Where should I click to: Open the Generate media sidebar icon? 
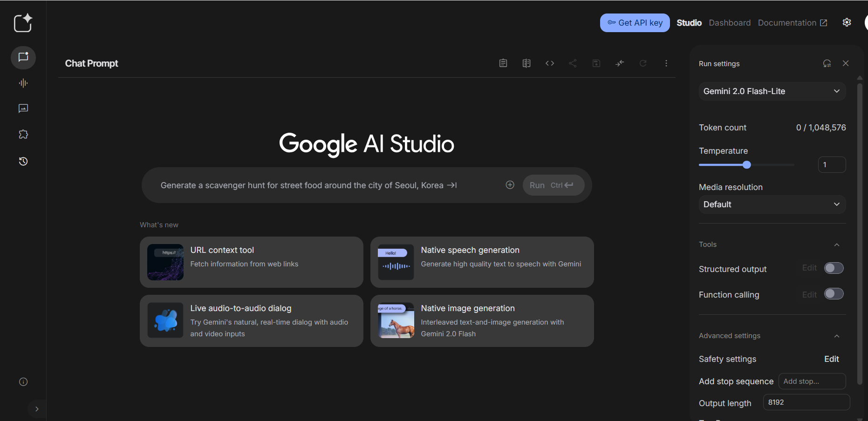pos(23,109)
